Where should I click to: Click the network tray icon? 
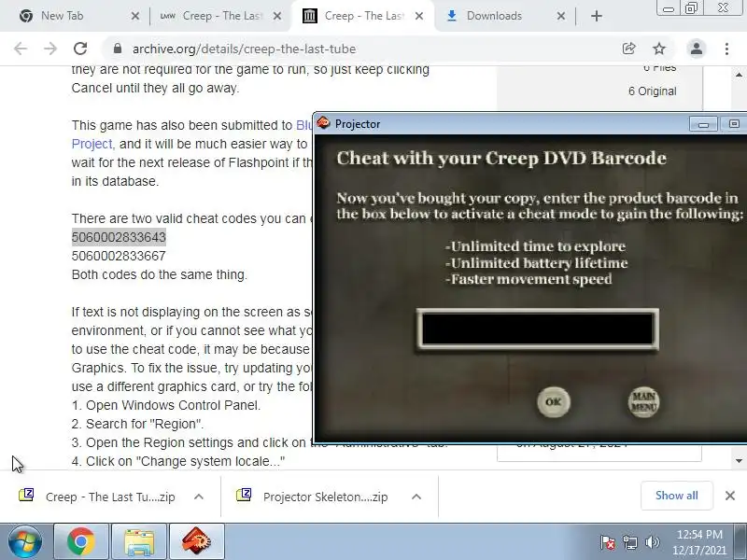(x=629, y=542)
